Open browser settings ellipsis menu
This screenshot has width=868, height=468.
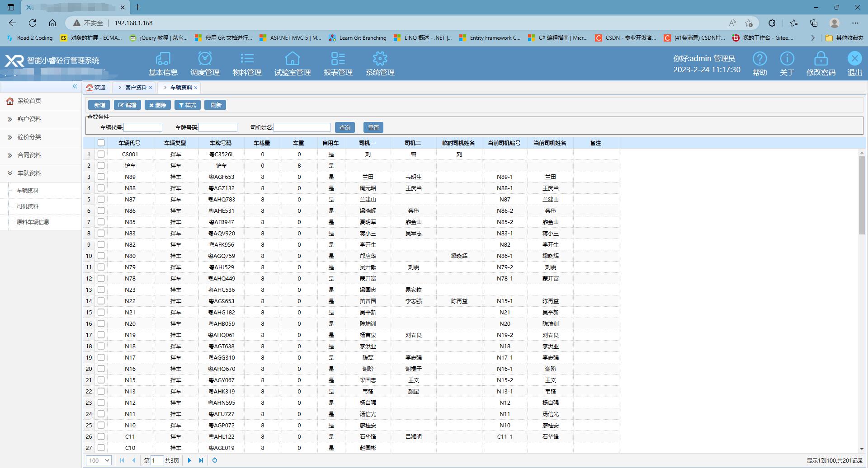pyautogui.click(x=855, y=23)
